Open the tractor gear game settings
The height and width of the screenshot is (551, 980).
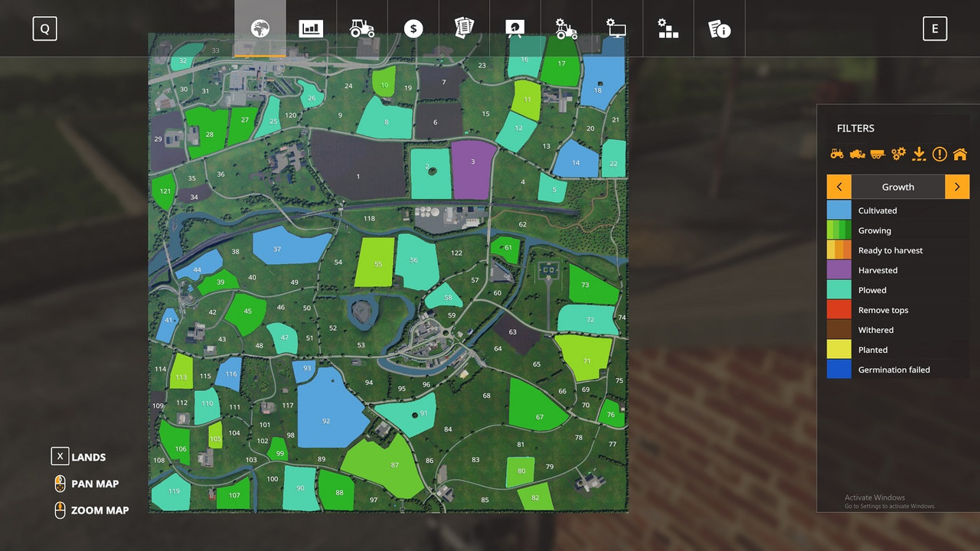tap(566, 29)
